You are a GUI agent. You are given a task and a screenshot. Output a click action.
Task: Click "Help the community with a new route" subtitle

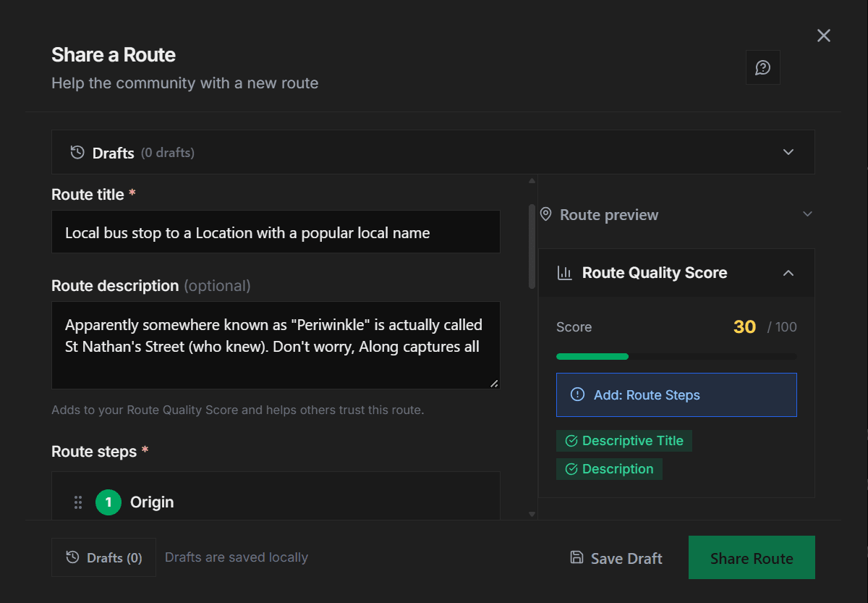point(185,83)
